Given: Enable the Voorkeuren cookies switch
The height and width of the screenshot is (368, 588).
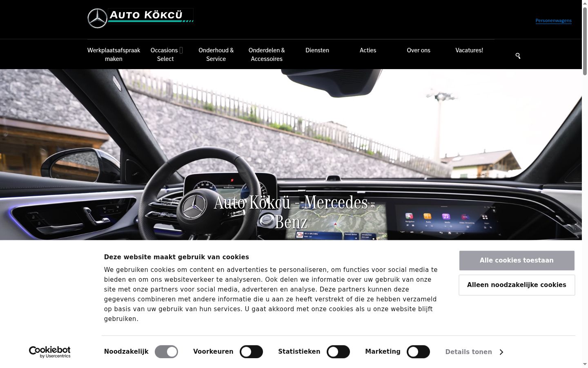Looking at the screenshot, I should [251, 352].
